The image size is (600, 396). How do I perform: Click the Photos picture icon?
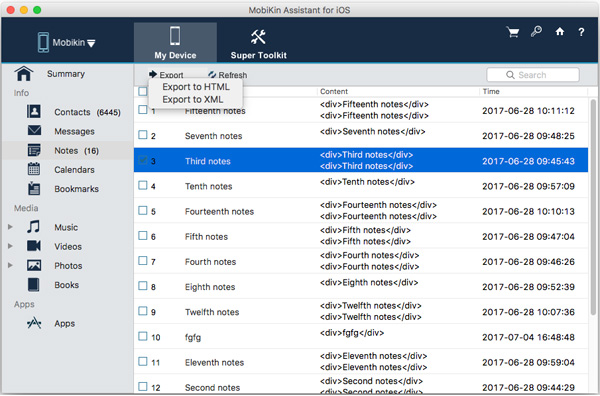(x=34, y=265)
